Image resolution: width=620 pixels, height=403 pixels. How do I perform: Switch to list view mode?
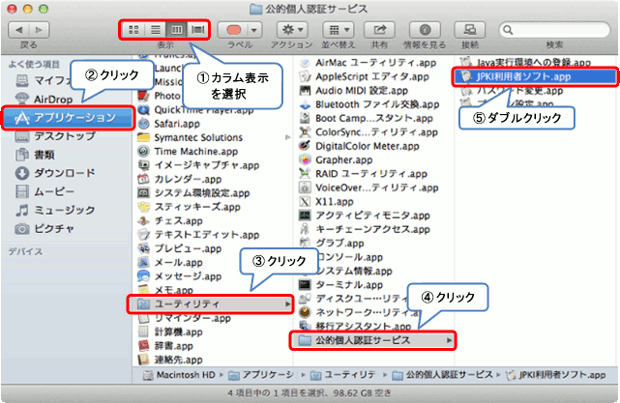coord(155,30)
